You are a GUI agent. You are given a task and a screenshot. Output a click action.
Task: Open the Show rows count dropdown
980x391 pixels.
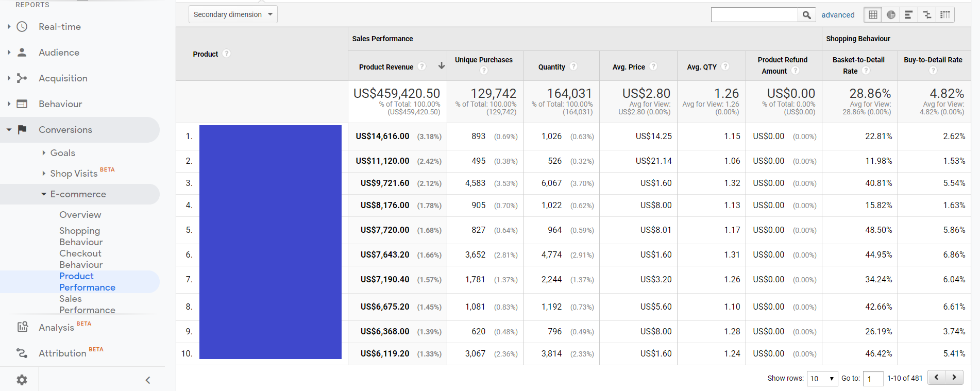(x=822, y=379)
